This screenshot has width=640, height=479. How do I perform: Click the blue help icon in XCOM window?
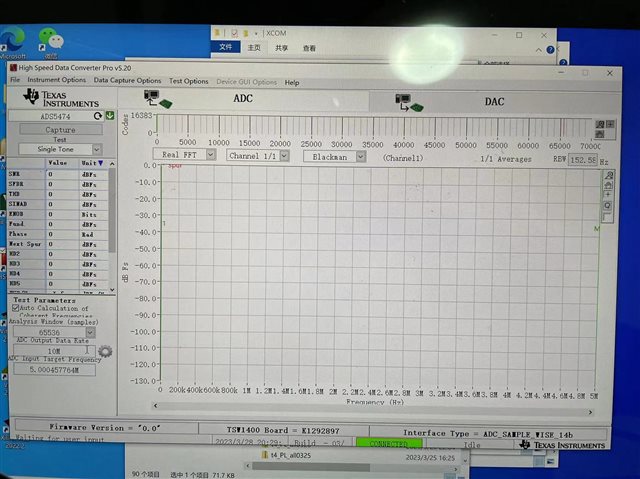pyautogui.click(x=550, y=50)
